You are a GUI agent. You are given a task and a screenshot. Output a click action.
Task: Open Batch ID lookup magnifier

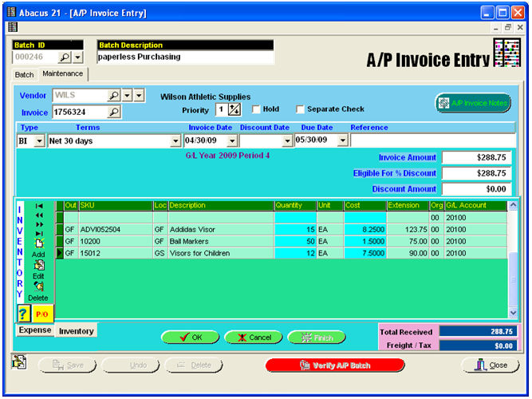[x=65, y=57]
